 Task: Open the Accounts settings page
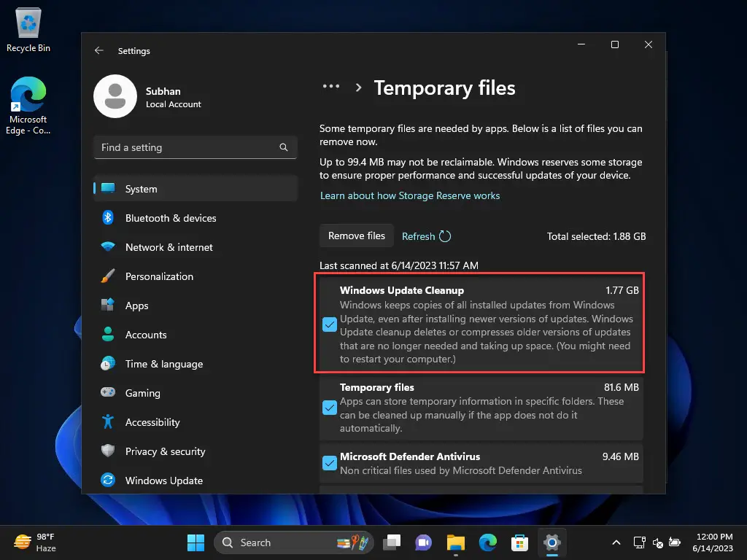[x=196, y=334]
